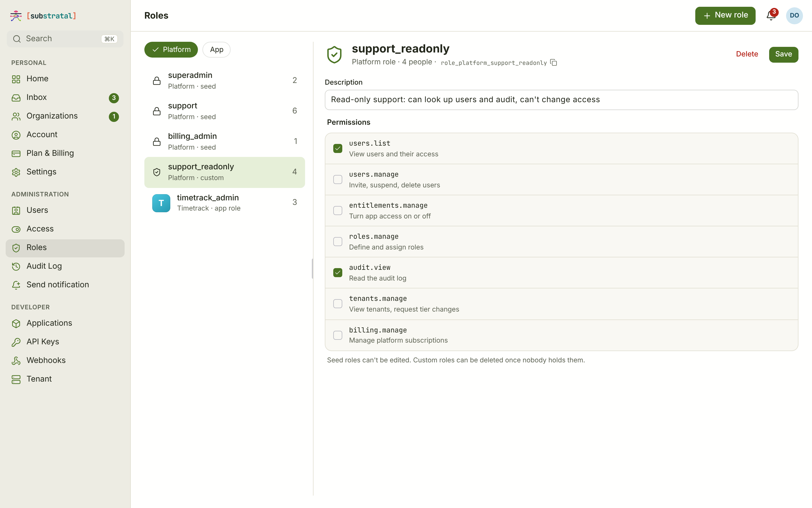Click the panel resize handle

click(x=313, y=269)
